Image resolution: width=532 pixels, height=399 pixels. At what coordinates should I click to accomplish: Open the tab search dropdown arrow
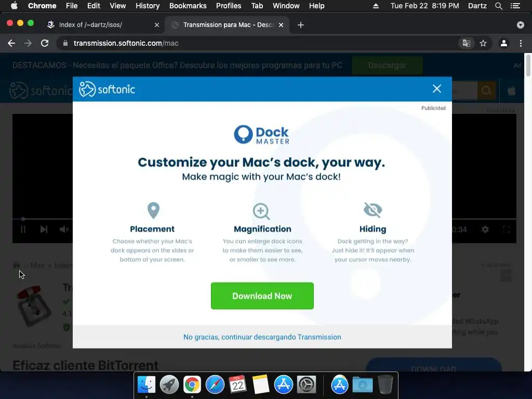[x=521, y=25]
